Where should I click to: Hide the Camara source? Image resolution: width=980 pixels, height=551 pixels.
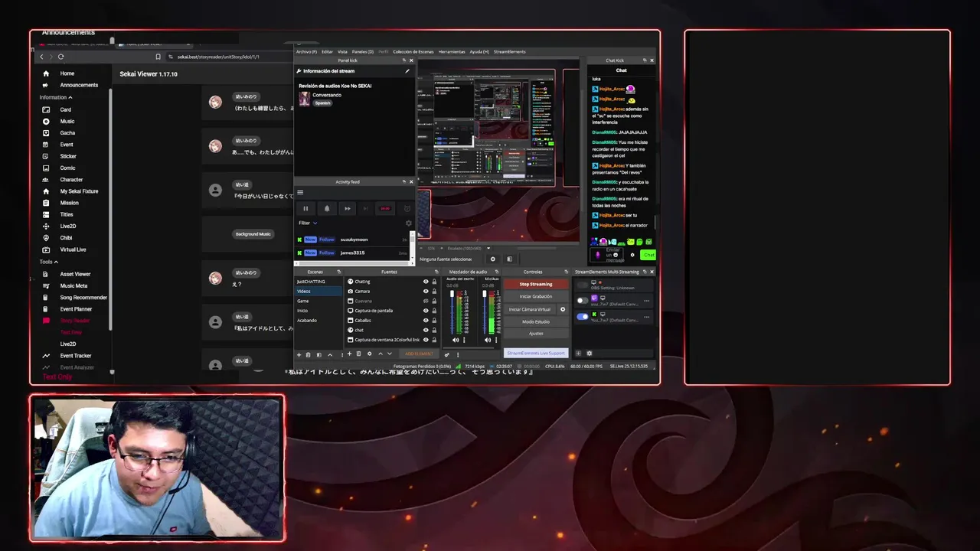[x=426, y=291]
